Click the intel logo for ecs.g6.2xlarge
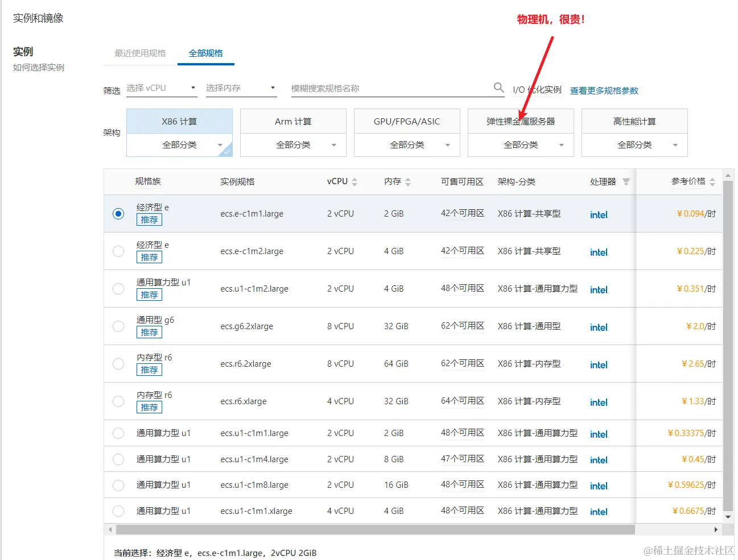Image resolution: width=738 pixels, height=560 pixels. (599, 327)
